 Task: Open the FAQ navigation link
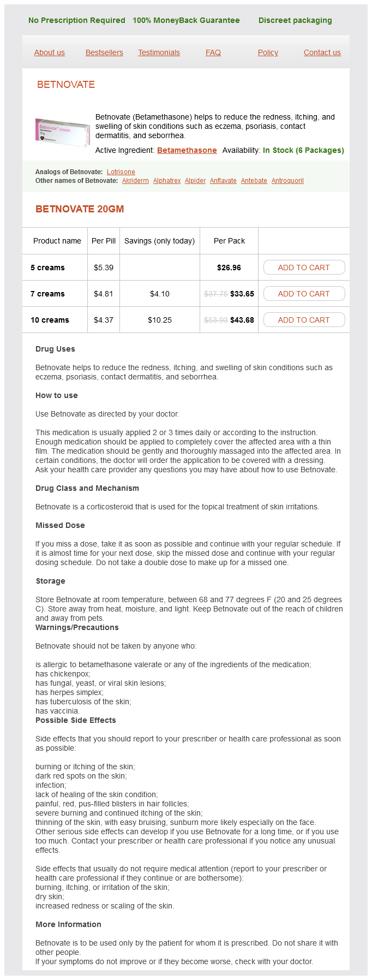(x=213, y=52)
